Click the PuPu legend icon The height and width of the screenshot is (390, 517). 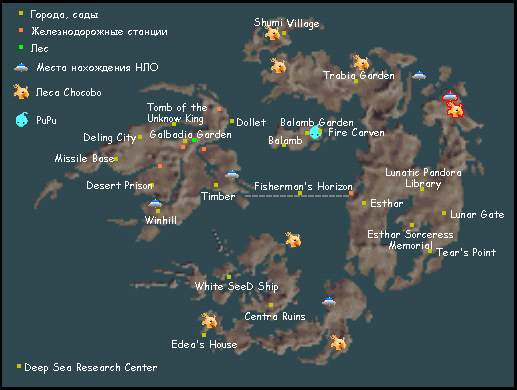tap(22, 120)
